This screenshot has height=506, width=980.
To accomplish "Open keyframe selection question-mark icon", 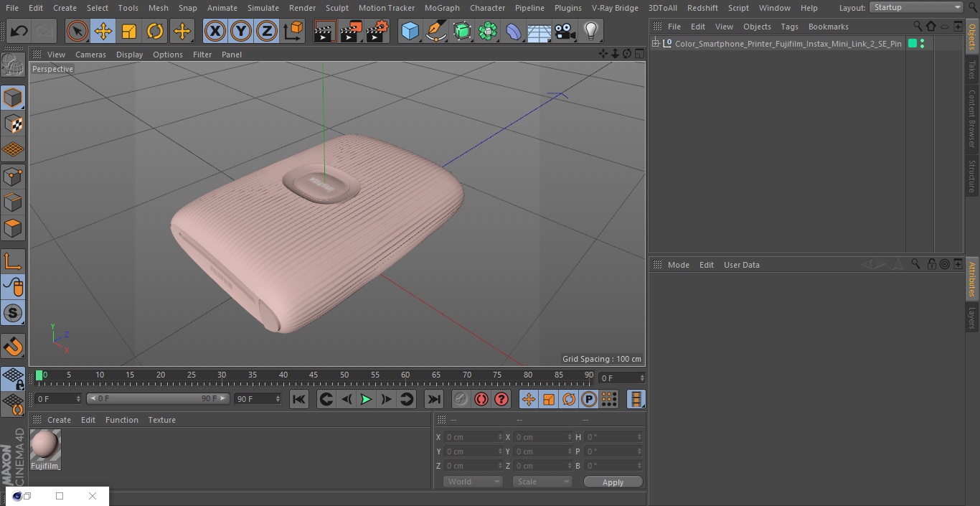I will point(501,399).
